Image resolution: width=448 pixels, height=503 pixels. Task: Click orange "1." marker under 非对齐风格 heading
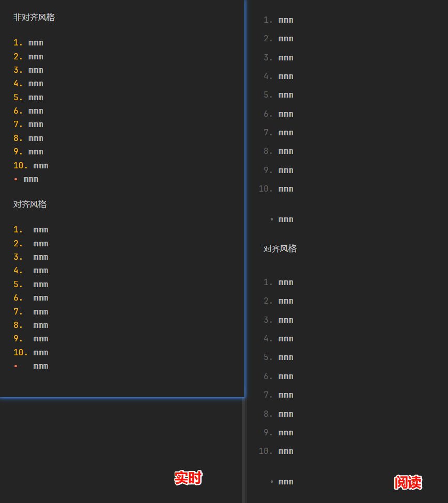[18, 43]
